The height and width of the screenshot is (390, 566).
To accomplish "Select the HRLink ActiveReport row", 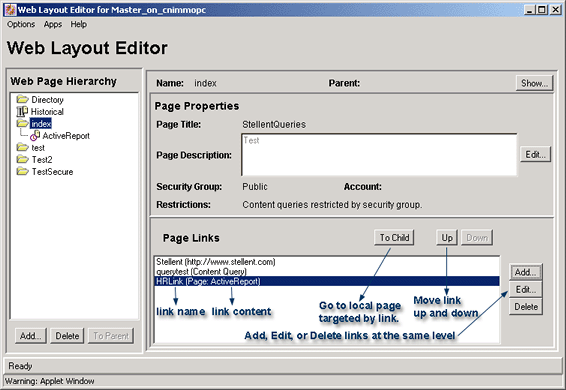I will coord(327,281).
